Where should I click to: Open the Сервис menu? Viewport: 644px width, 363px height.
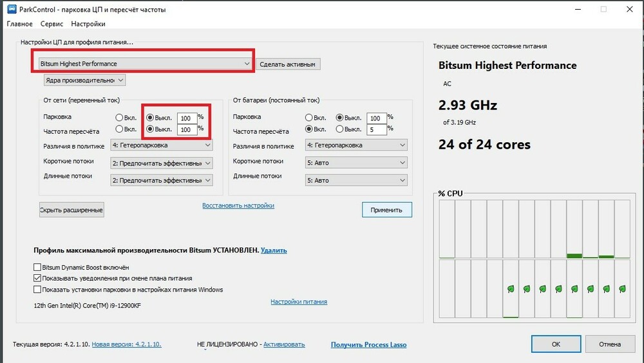point(52,24)
